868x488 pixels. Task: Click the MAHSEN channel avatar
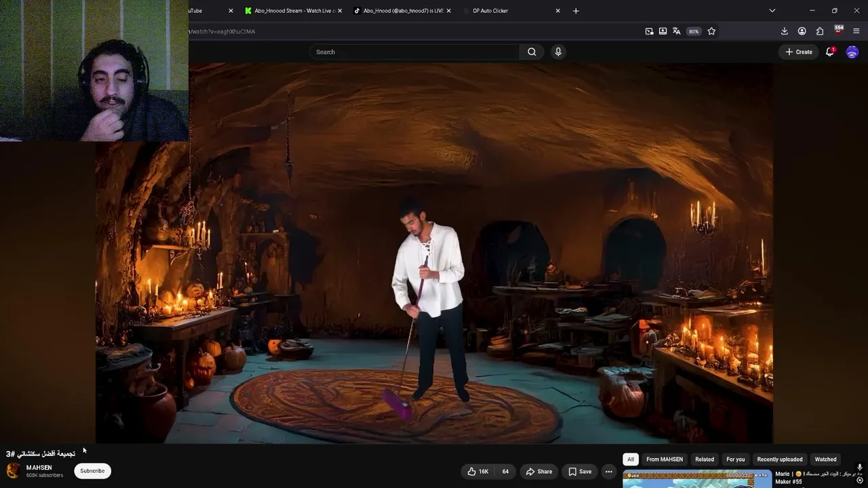click(x=13, y=471)
